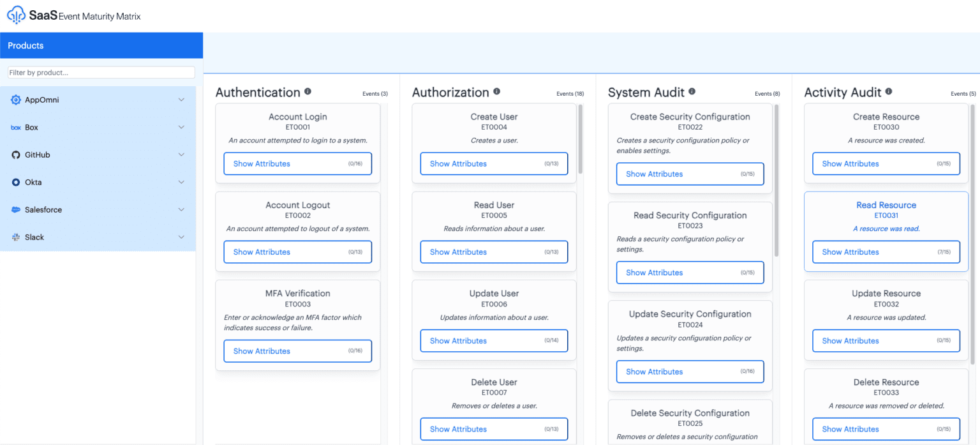The height and width of the screenshot is (445, 980).
Task: Expand the Slack product chevron
Action: tap(182, 237)
